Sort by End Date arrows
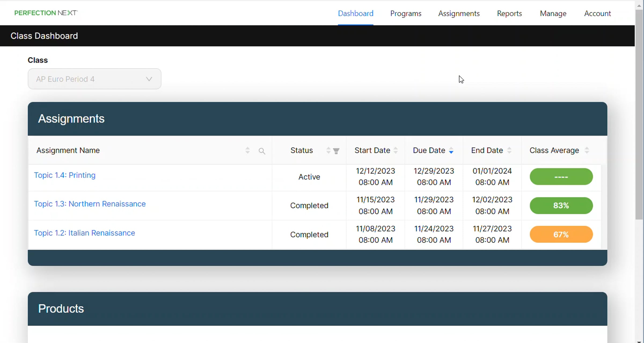 click(509, 150)
